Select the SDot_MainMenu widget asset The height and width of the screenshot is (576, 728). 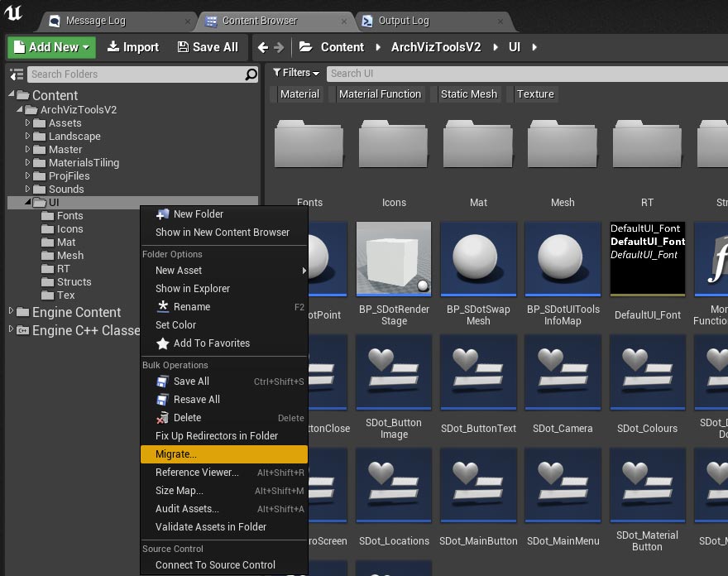pos(563,486)
